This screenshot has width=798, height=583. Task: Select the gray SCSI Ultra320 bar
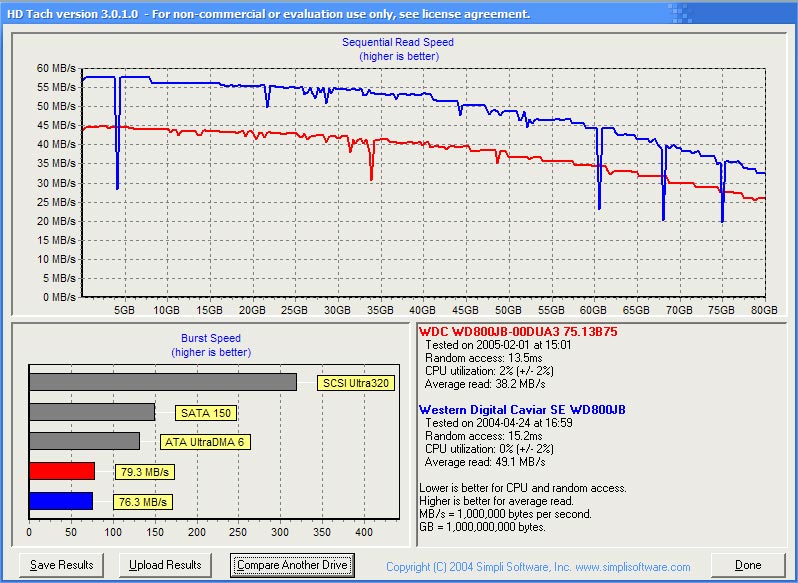tap(163, 383)
